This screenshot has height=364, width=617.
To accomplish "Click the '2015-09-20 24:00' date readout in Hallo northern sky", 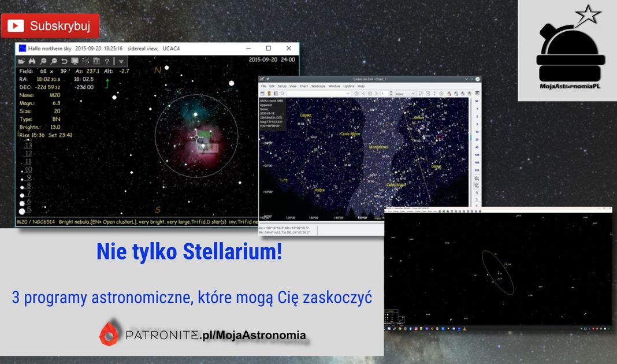I will (x=272, y=60).
